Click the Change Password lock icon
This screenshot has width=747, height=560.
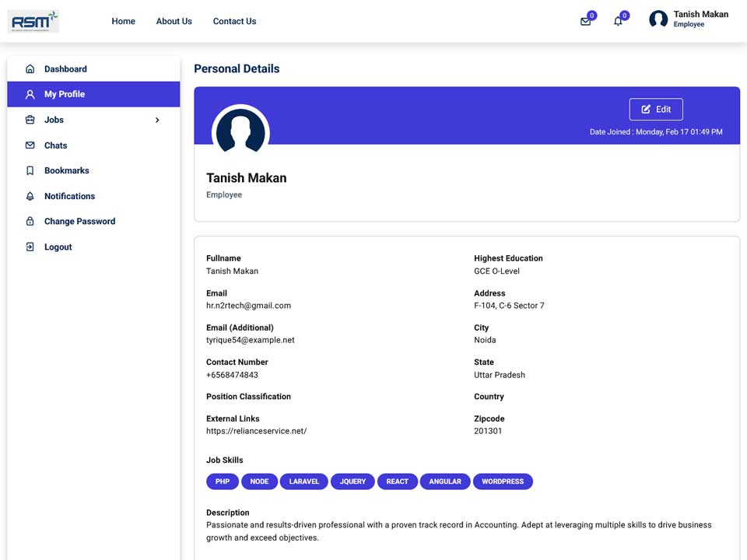tap(30, 222)
